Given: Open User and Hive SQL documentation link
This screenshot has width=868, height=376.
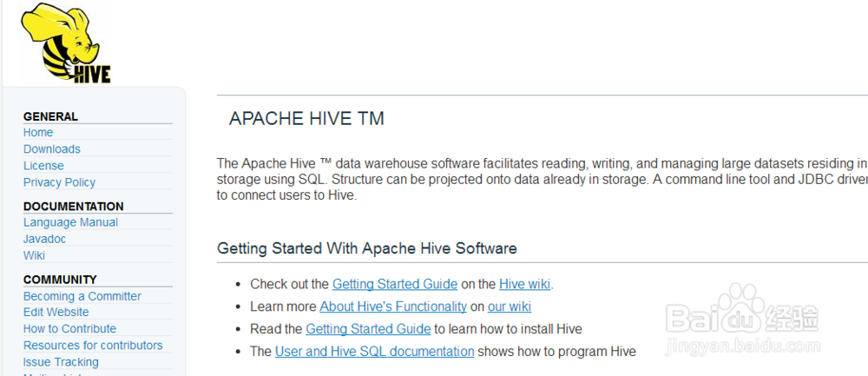Looking at the screenshot, I should (x=374, y=351).
